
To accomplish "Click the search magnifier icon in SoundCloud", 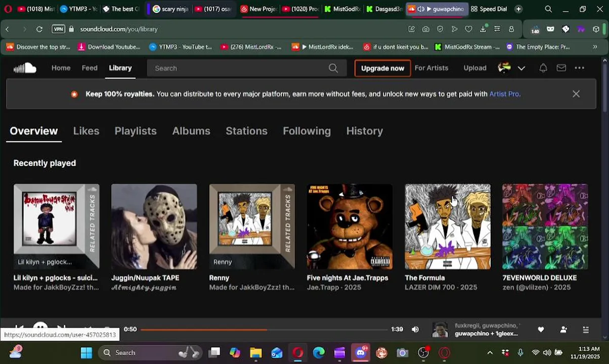I will click(333, 68).
